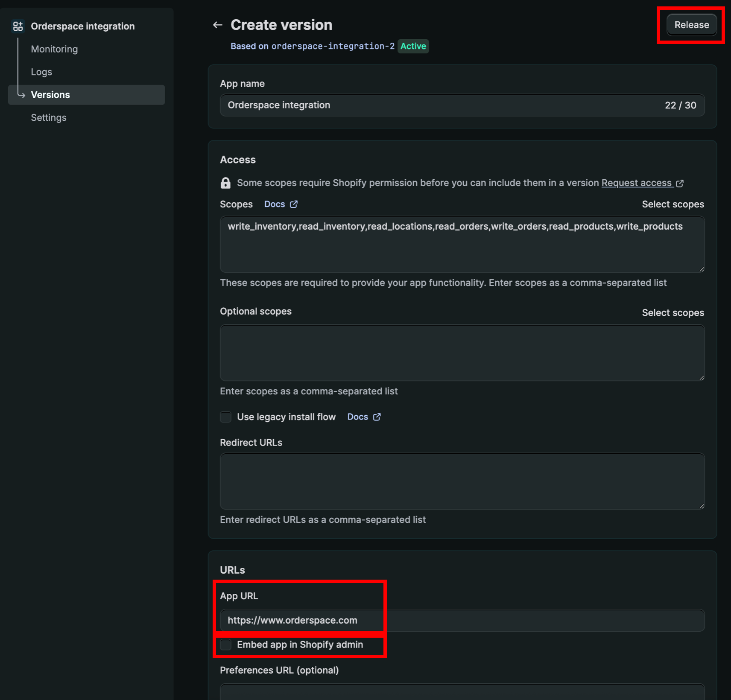This screenshot has width=731, height=700.
Task: Click the URLs section heading
Action: (x=233, y=570)
